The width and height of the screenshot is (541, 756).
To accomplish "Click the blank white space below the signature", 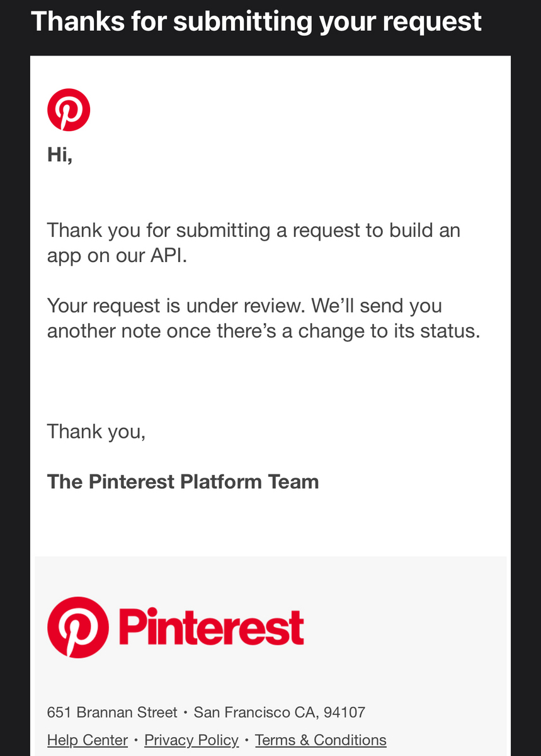I will tap(270, 524).
